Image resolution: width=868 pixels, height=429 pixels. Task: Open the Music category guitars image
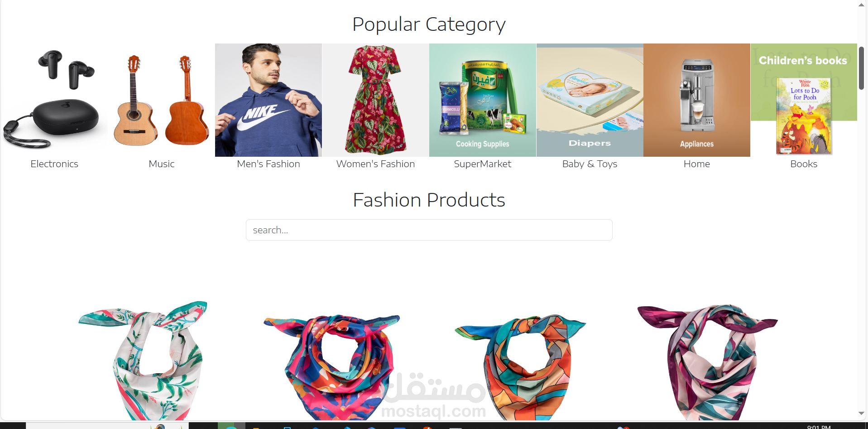[x=161, y=100]
